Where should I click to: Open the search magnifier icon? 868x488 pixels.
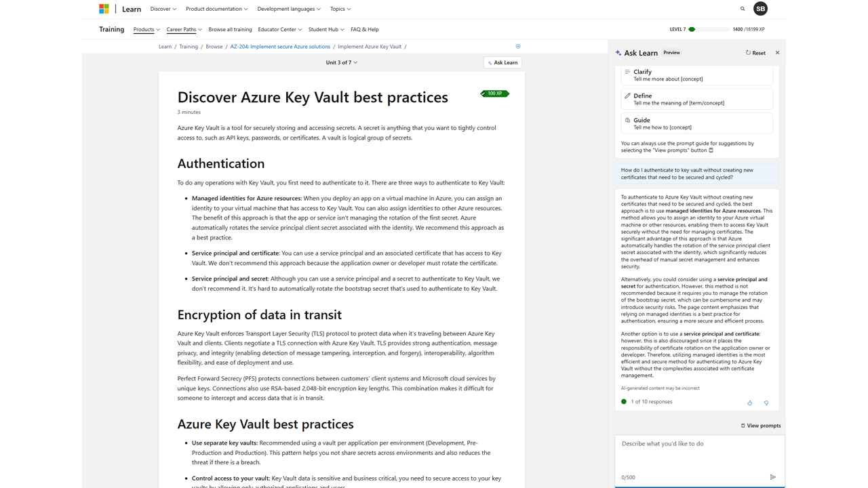pos(743,9)
